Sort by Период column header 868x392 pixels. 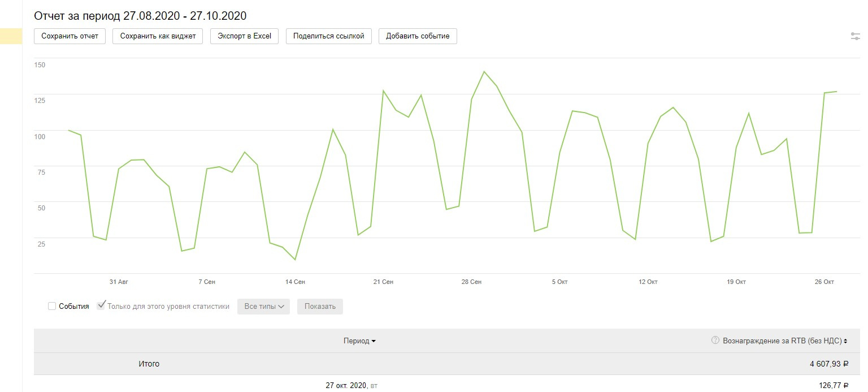(359, 341)
